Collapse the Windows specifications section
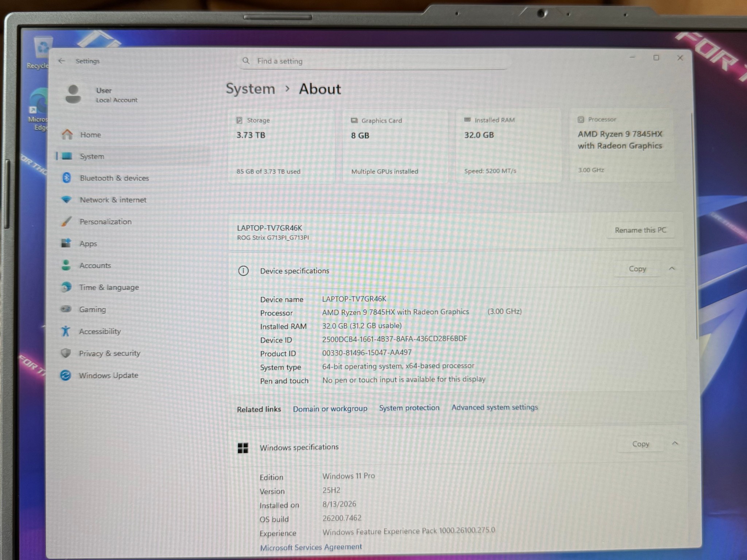Screen dimensions: 747x560 click(675, 443)
